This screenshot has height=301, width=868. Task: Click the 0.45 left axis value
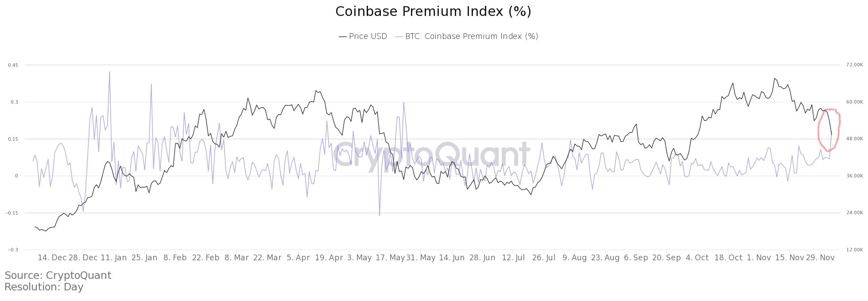coord(12,65)
